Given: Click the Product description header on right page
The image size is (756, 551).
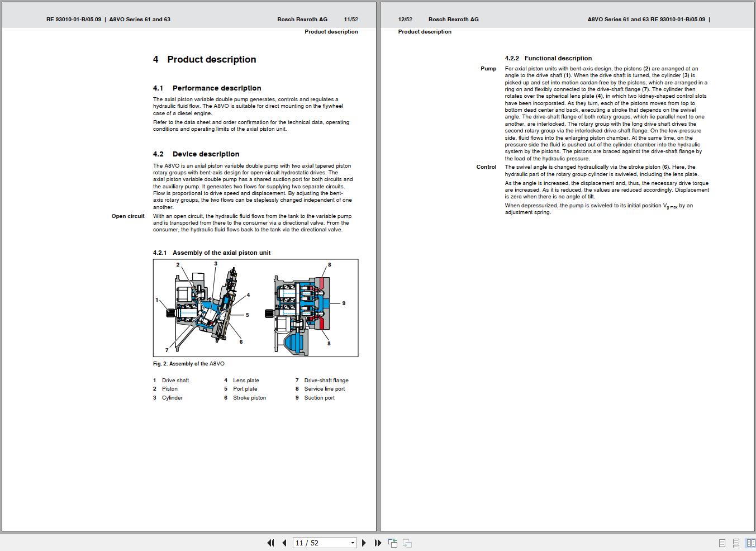Looking at the screenshot, I should tap(424, 32).
